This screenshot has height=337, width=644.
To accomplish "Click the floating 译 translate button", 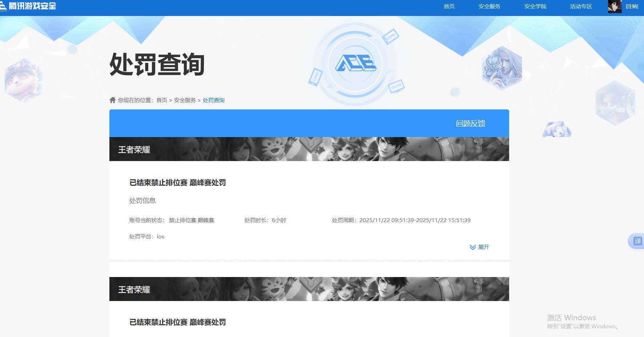I will 637,241.
